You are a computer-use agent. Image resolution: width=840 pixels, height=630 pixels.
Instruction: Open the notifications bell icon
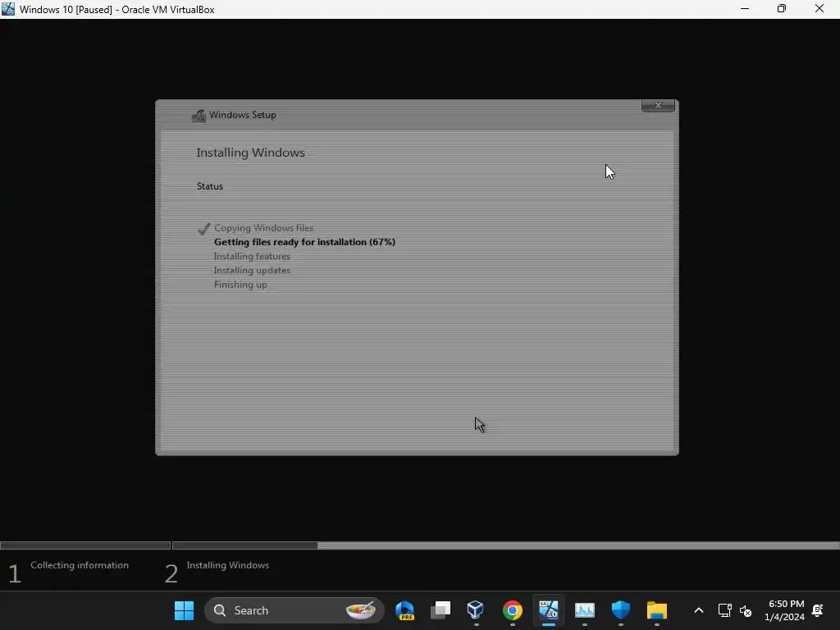click(818, 610)
